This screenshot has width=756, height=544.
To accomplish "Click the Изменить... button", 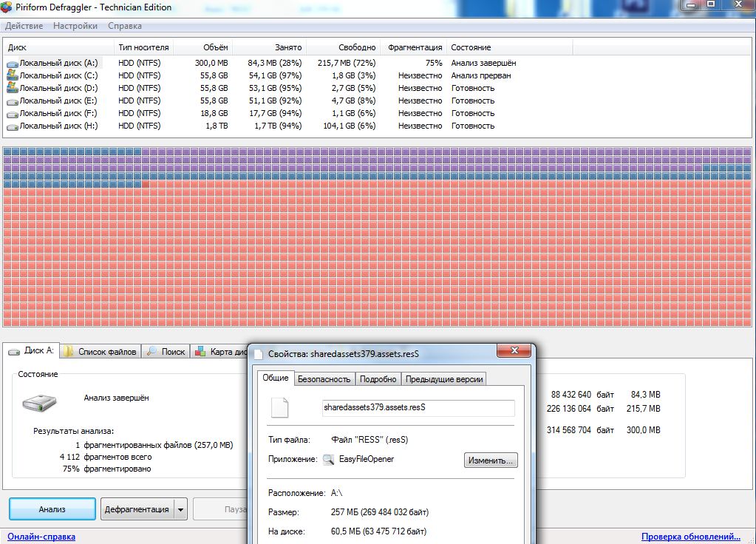I will coord(491,460).
